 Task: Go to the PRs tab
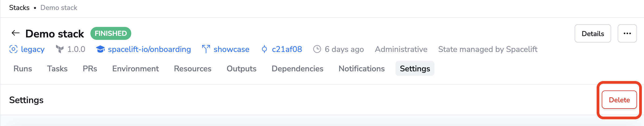[x=90, y=69]
